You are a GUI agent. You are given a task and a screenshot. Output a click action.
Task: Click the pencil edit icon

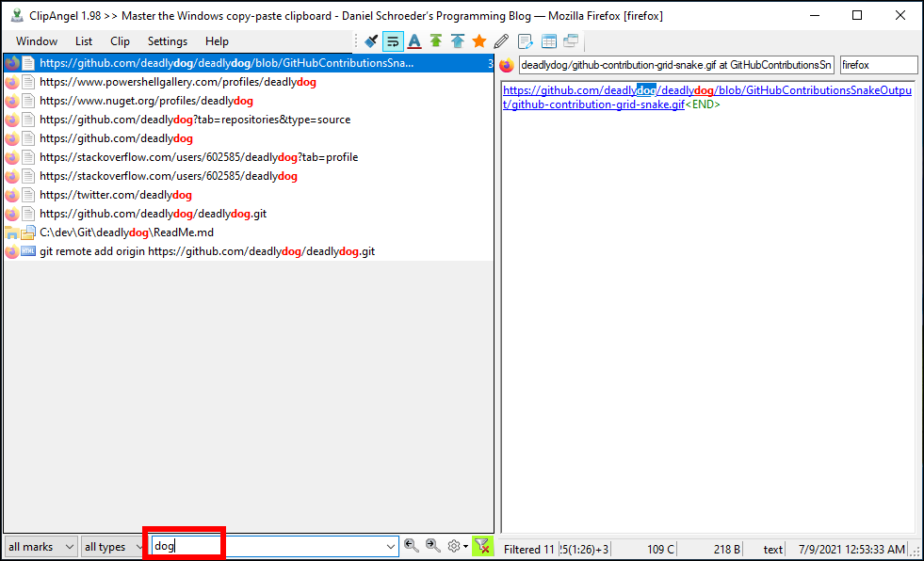coord(501,41)
